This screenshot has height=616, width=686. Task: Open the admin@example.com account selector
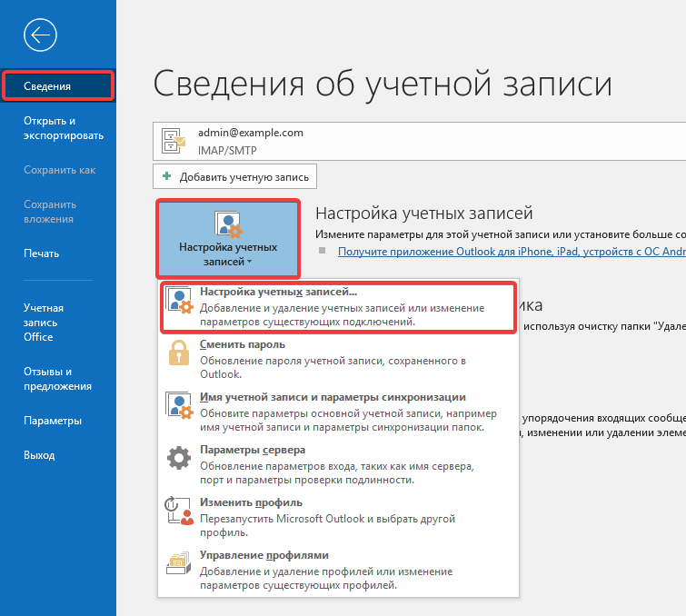click(418, 141)
